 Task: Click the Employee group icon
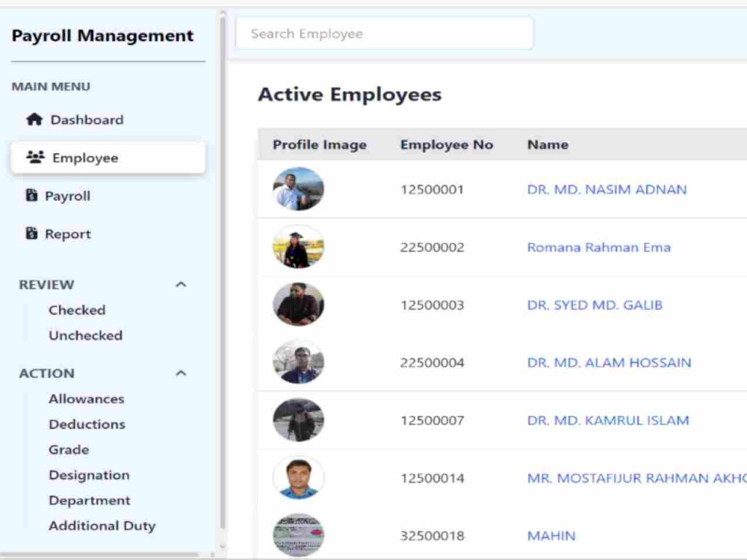tap(35, 157)
